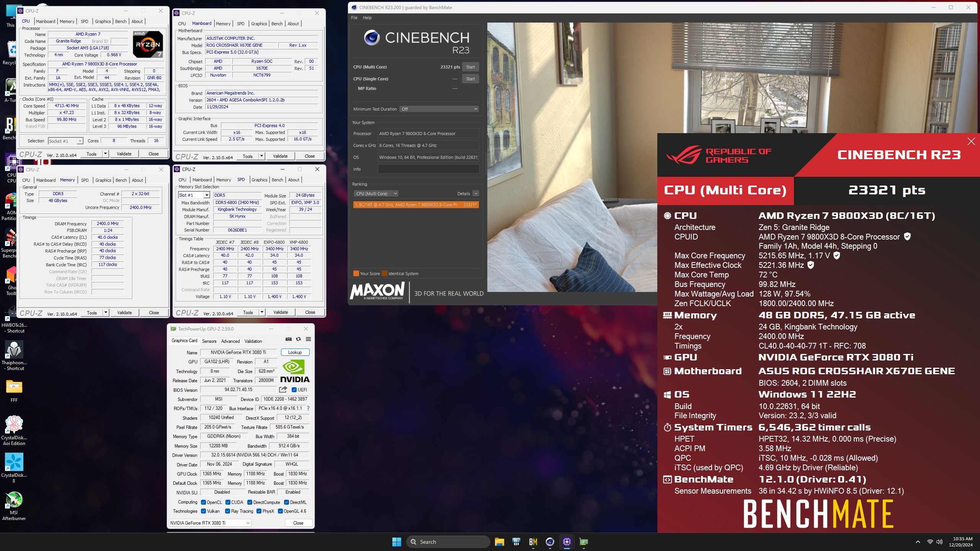Toggle the OpenGL 4.6 checkbox
The height and width of the screenshot is (551, 980).
[280, 511]
